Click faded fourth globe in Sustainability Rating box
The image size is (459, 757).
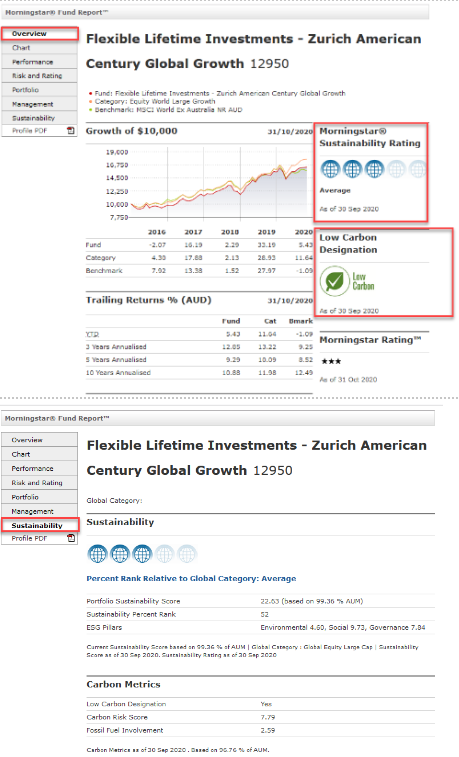pos(396,169)
